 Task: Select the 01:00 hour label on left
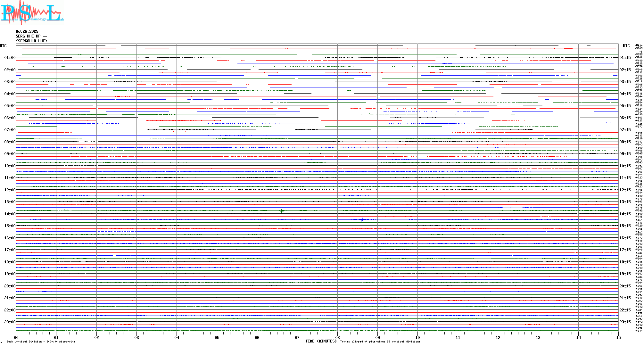(10, 58)
